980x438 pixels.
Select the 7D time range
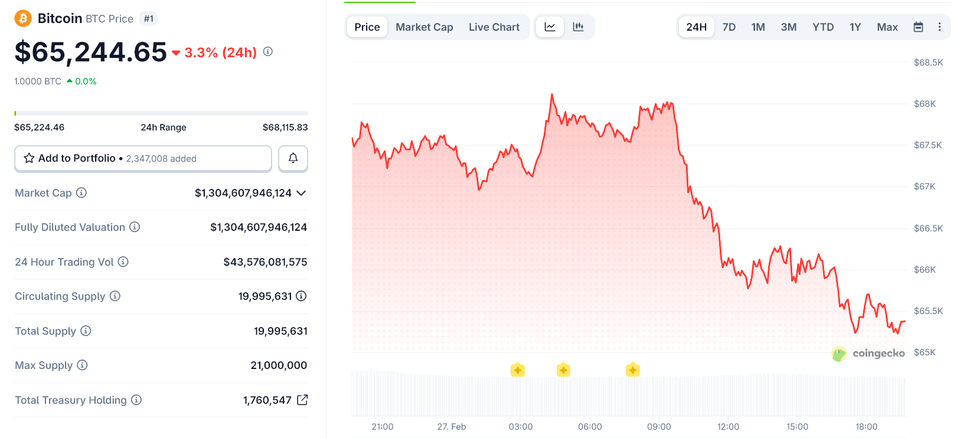click(x=729, y=27)
